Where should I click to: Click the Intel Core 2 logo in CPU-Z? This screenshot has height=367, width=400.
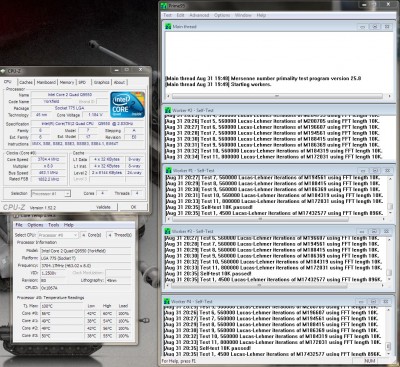pyautogui.click(x=128, y=105)
